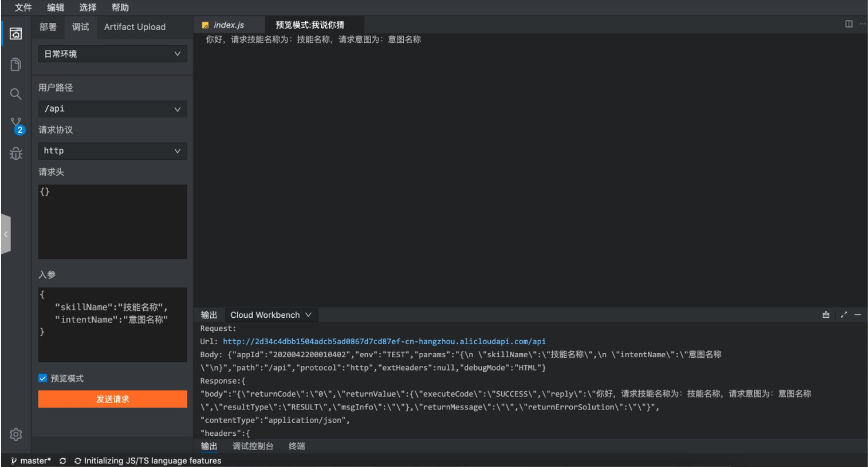Open Source Control view with badge 2
The height and width of the screenshot is (467, 868).
click(17, 125)
